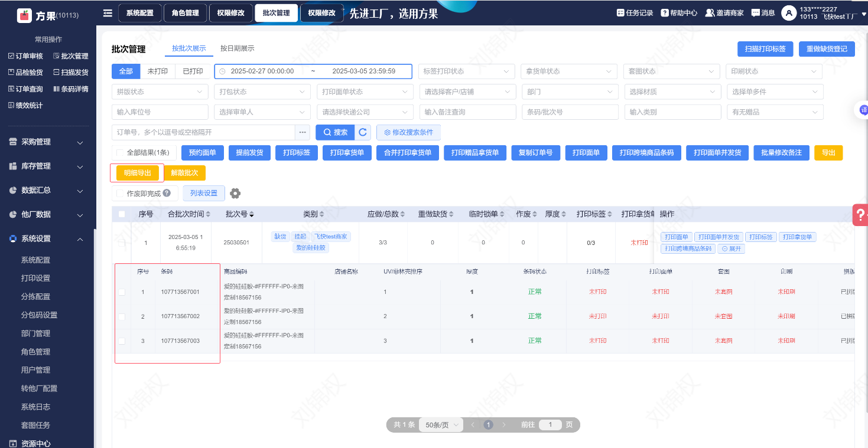The width and height of the screenshot is (868, 448).
Task: Click the red question mark floating button
Action: click(x=860, y=214)
